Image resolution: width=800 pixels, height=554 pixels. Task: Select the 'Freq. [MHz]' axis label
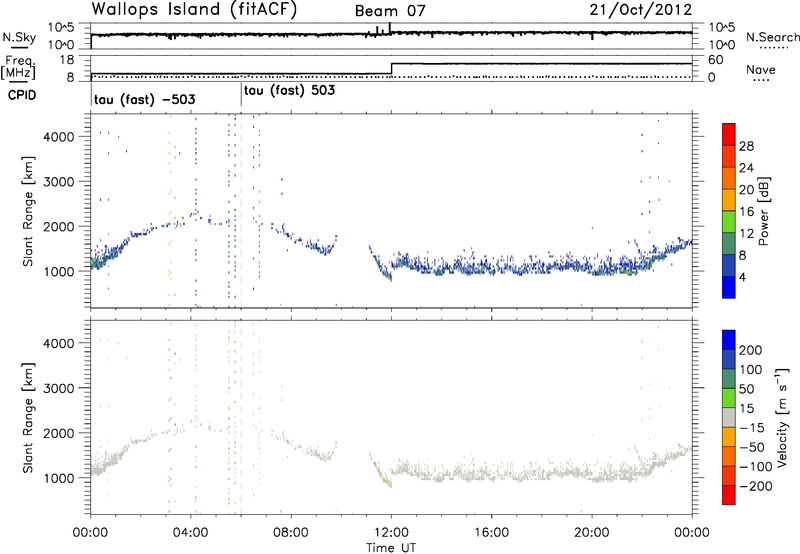[x=19, y=68]
